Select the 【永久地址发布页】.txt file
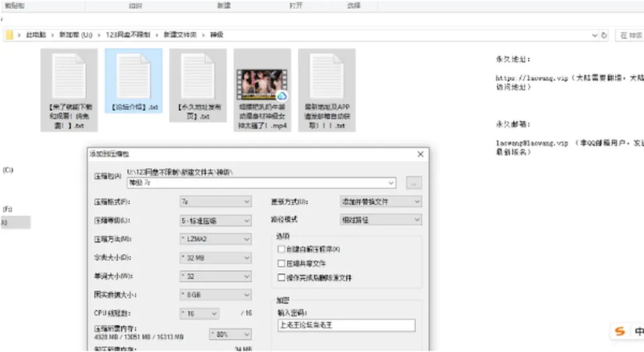644x352 pixels. [x=198, y=85]
